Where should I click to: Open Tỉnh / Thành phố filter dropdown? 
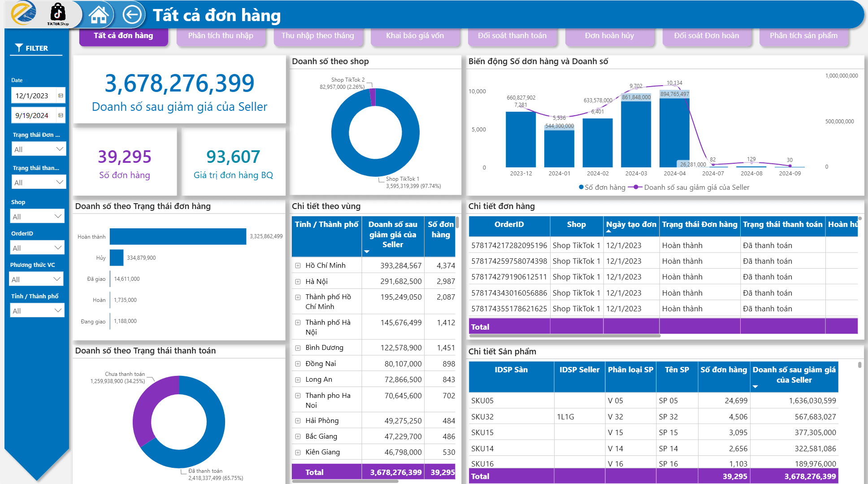pos(37,310)
